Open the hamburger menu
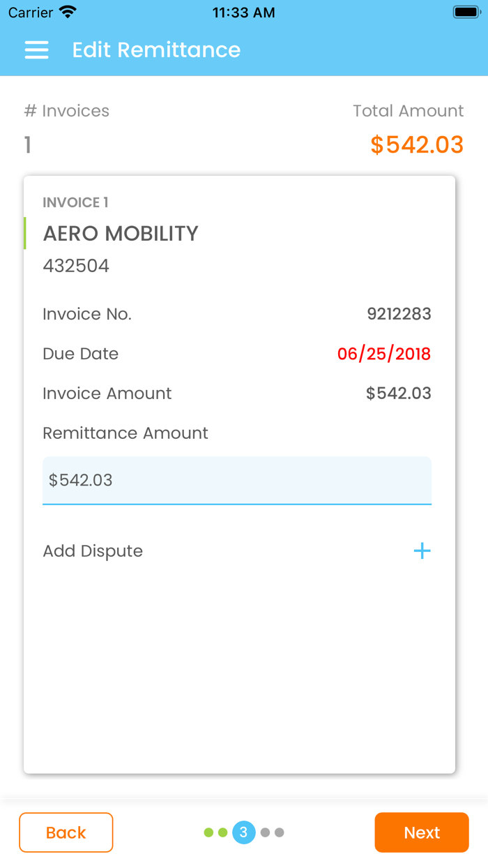This screenshot has width=488, height=868. pyautogui.click(x=36, y=50)
